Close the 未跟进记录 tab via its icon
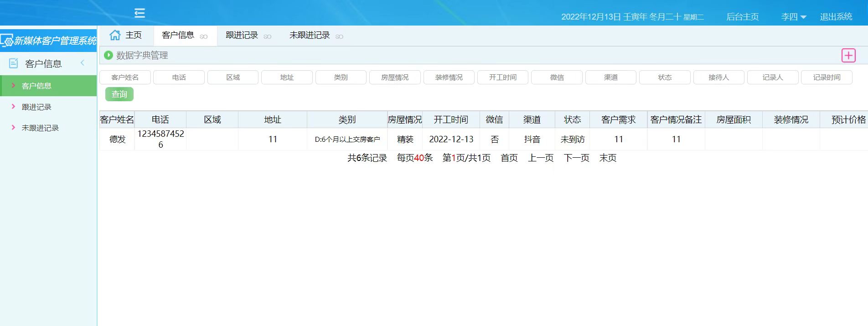 [339, 36]
